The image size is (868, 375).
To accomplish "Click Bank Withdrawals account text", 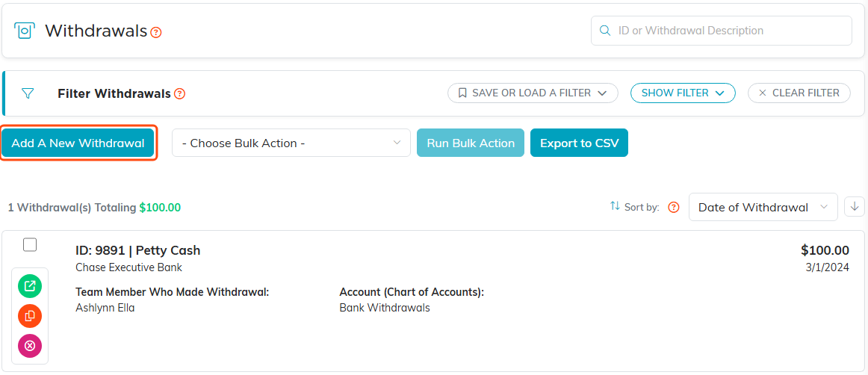I will 384,308.
